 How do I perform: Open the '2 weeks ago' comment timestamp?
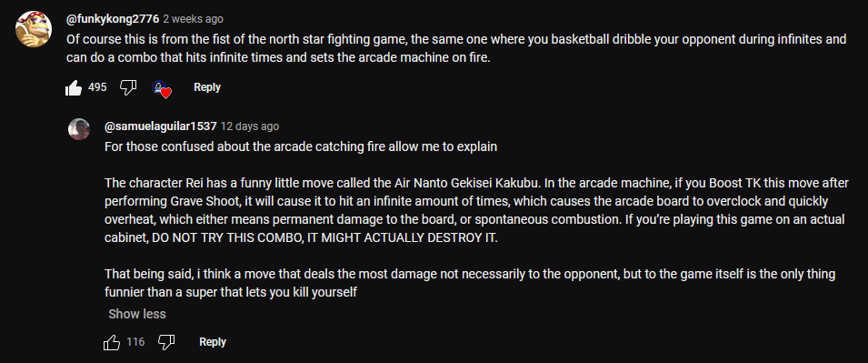pyautogui.click(x=194, y=19)
